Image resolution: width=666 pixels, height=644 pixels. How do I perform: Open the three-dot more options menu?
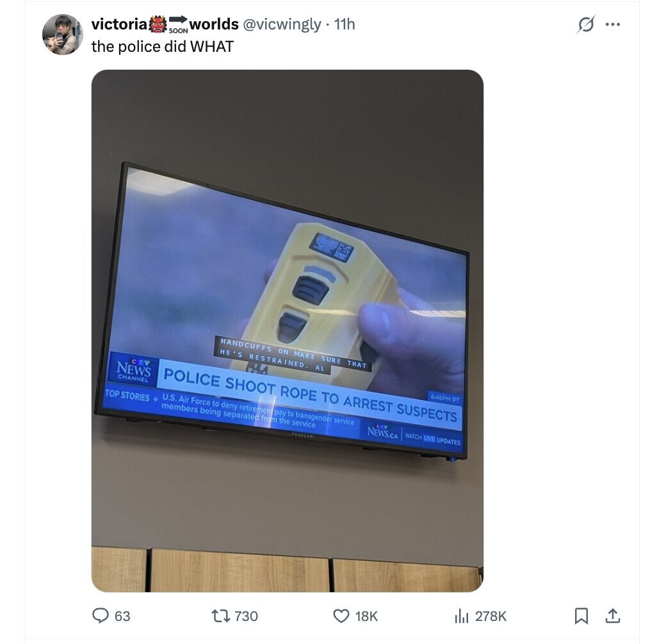point(612,24)
